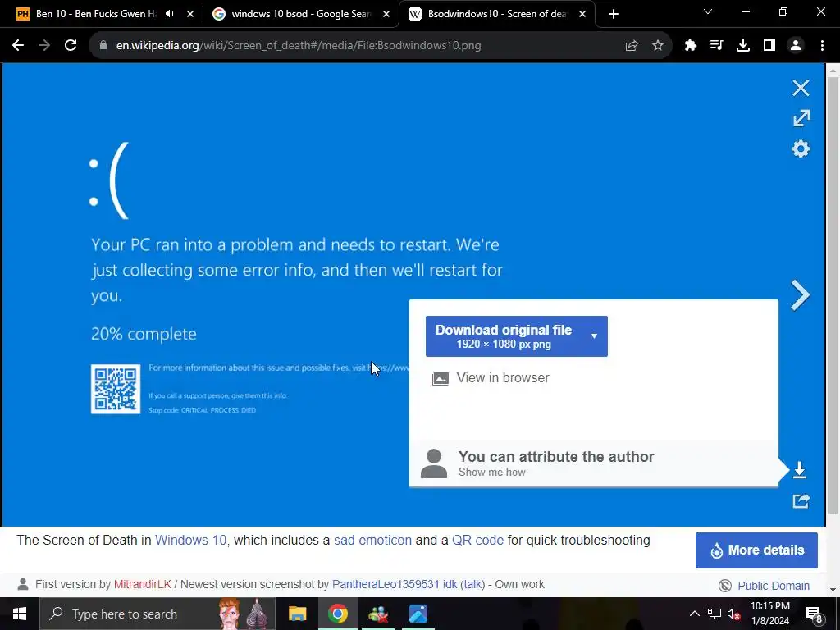The height and width of the screenshot is (630, 840).
Task: Open the muted volume tray icon
Action: (x=733, y=614)
